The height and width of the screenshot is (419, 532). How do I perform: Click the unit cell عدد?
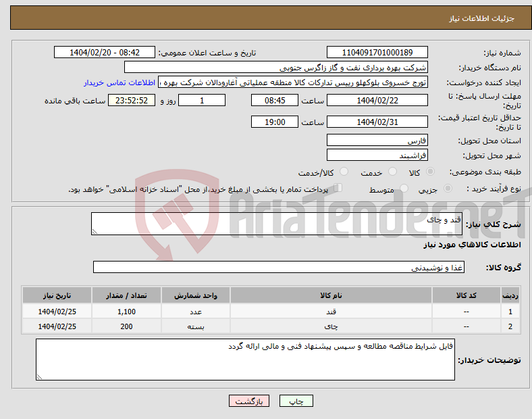[x=196, y=312]
